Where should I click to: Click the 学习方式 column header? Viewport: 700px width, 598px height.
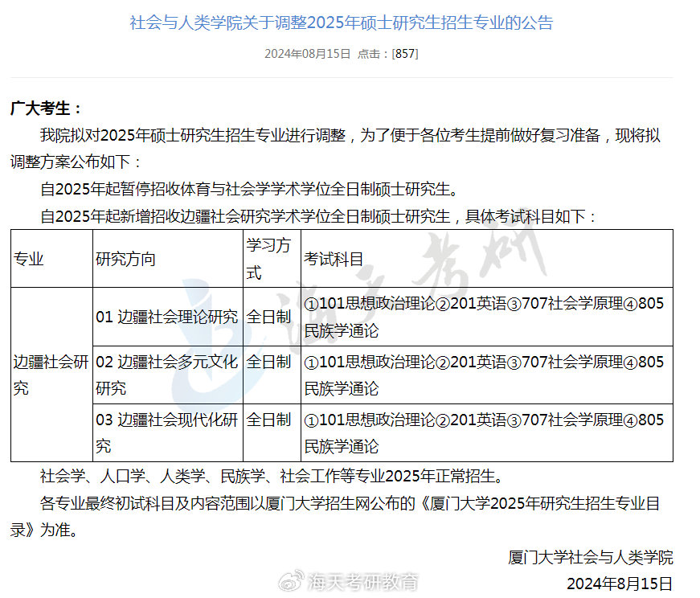tap(268, 259)
